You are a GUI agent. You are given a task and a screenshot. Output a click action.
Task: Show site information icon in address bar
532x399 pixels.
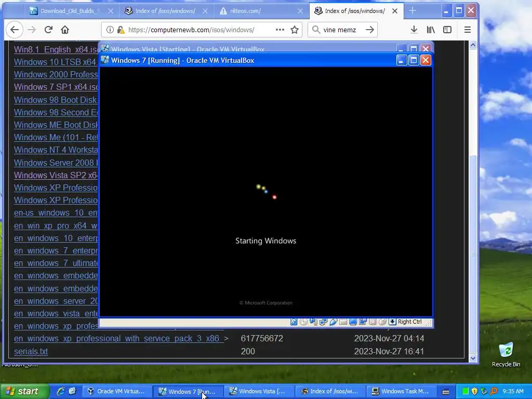point(110,30)
